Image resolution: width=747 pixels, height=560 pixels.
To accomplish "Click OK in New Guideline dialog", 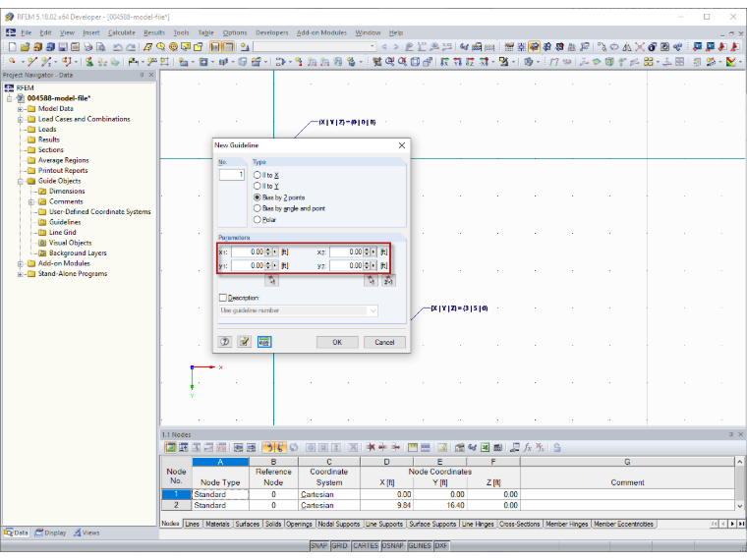I will tap(337, 342).
